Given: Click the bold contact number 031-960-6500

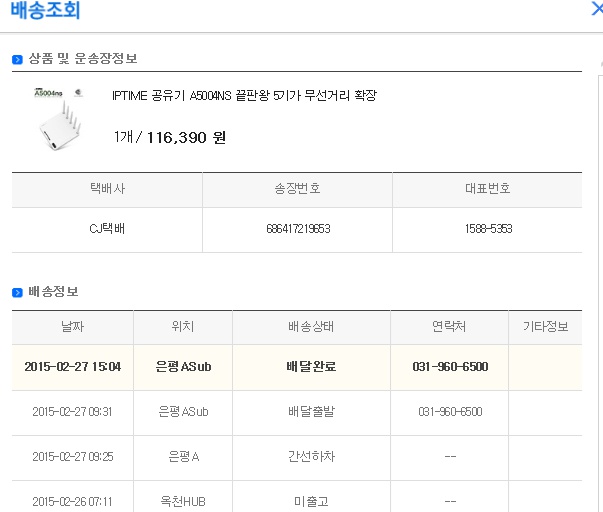Looking at the screenshot, I should (x=450, y=367).
